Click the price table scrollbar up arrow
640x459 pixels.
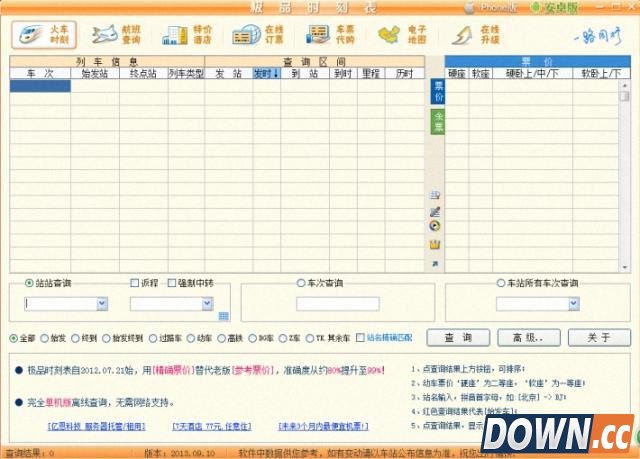624,85
